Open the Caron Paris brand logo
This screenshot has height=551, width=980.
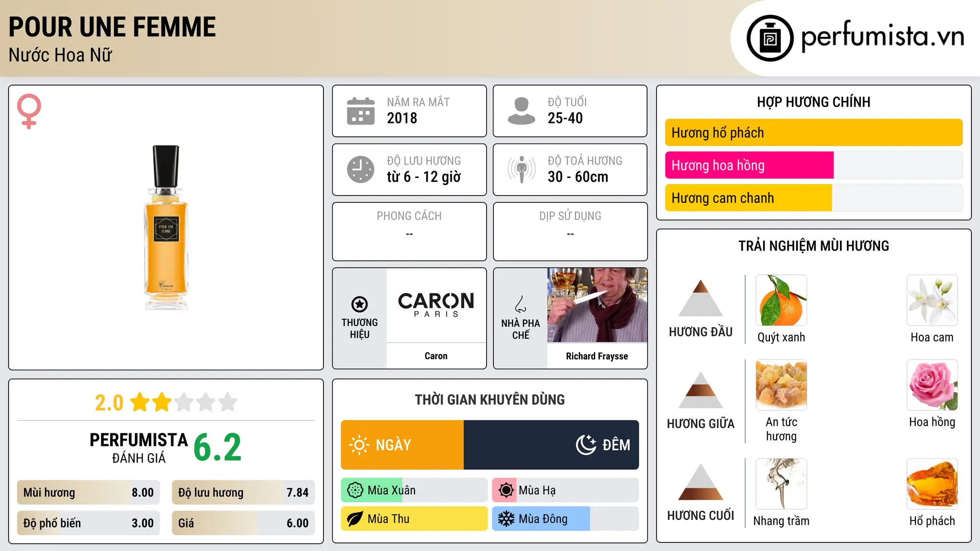click(x=436, y=305)
